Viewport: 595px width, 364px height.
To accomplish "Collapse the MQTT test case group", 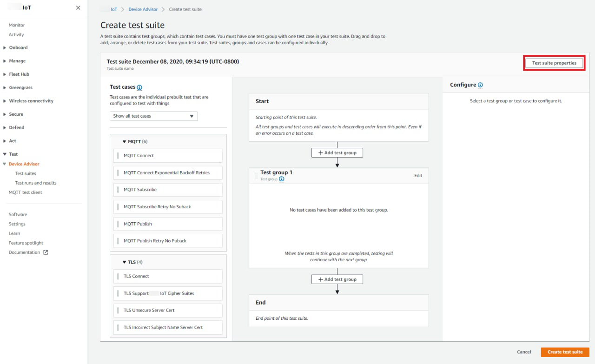I will point(125,142).
